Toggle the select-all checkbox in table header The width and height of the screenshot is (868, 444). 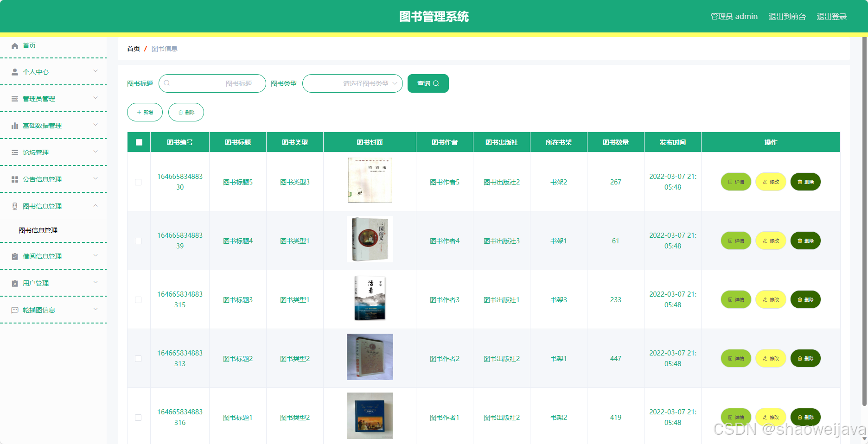pos(139,142)
